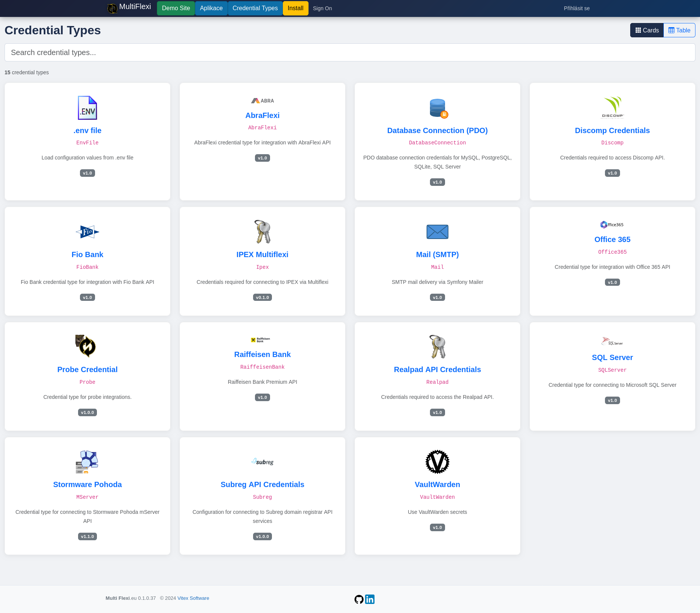Open Probe Credential title link

(x=87, y=369)
